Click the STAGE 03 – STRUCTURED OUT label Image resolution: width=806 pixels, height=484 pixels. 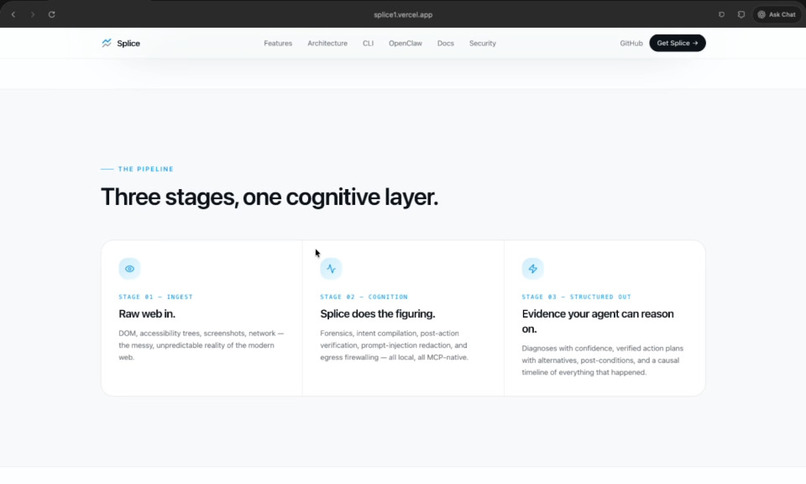pyautogui.click(x=576, y=297)
